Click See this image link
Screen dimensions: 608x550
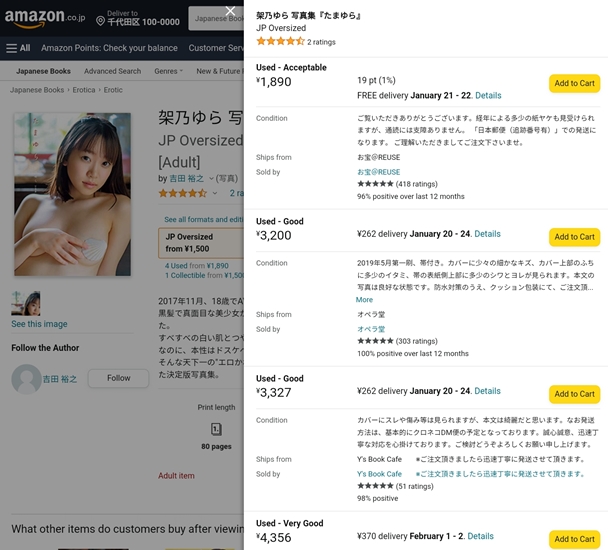39,324
